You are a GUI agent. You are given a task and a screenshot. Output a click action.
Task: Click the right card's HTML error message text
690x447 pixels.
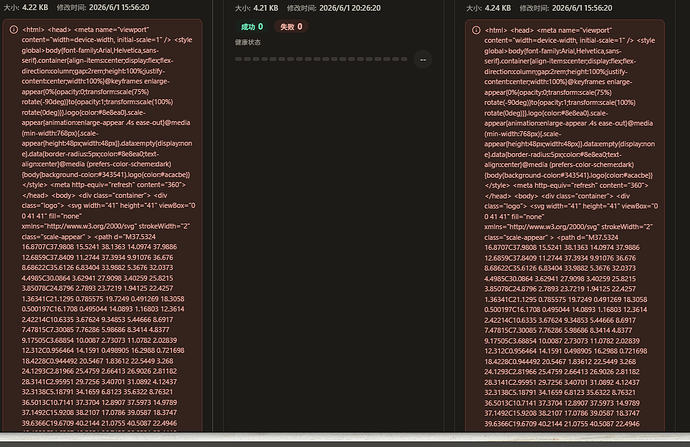coord(570,227)
